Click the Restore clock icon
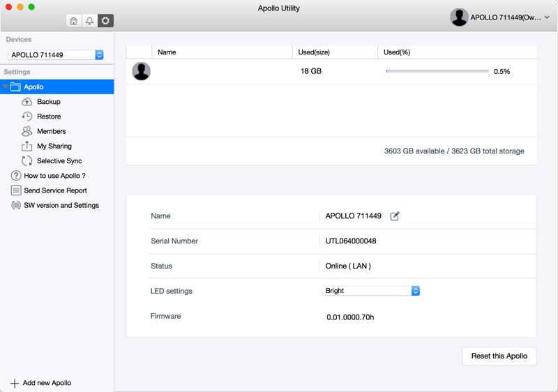The image size is (558, 392). tap(27, 116)
